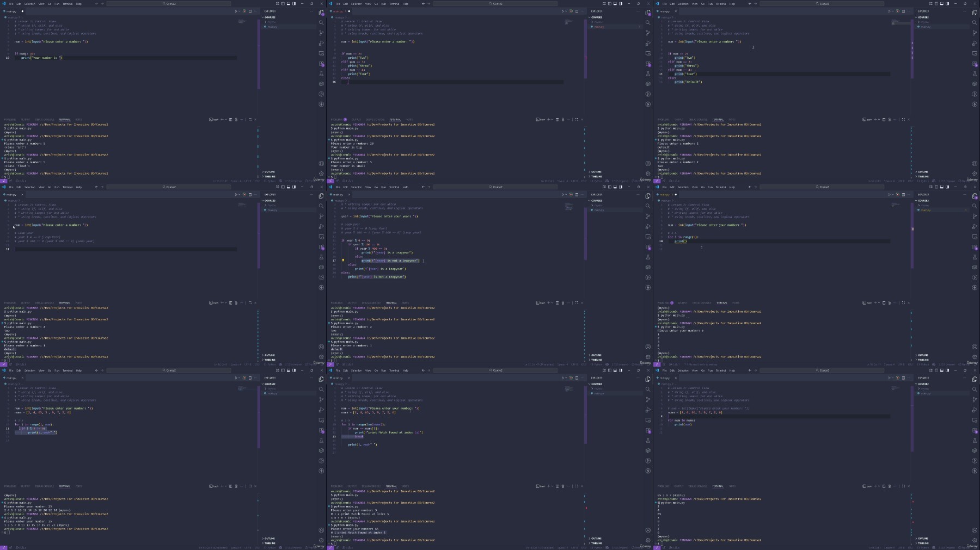Open Extensions view in 'Your number is big' window
The image size is (980, 550).
(x=648, y=64)
